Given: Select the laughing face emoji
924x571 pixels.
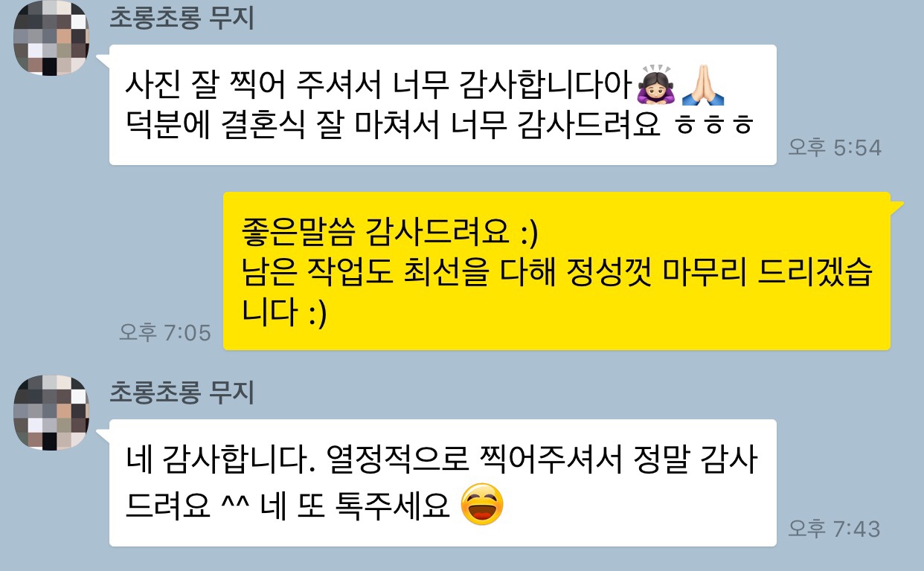Looking at the screenshot, I should point(482,505).
